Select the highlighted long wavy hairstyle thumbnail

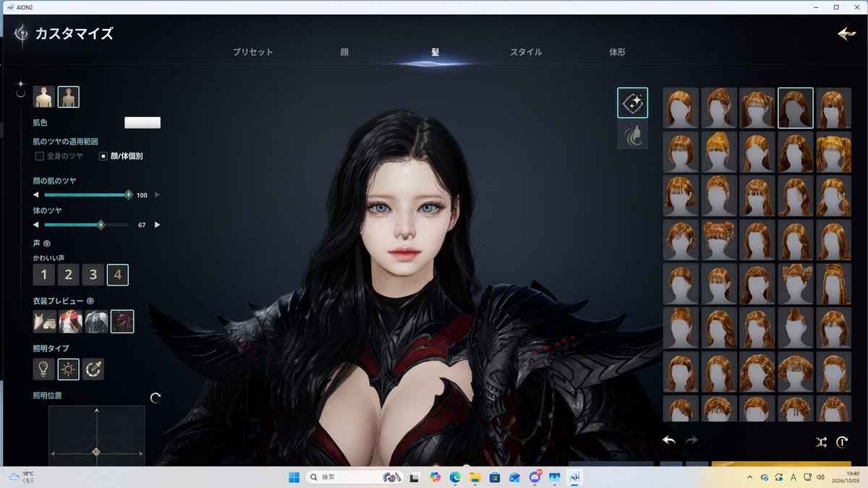796,108
